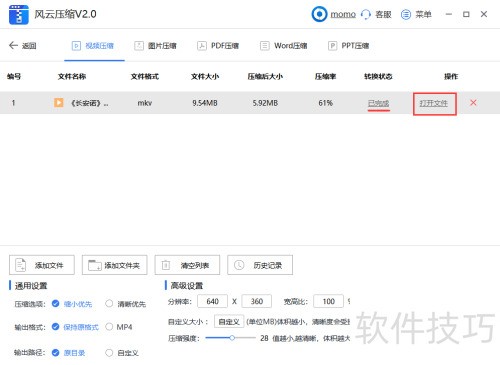The image size is (500, 365).
Task: Open the momo user avatar icon
Action: click(x=319, y=14)
